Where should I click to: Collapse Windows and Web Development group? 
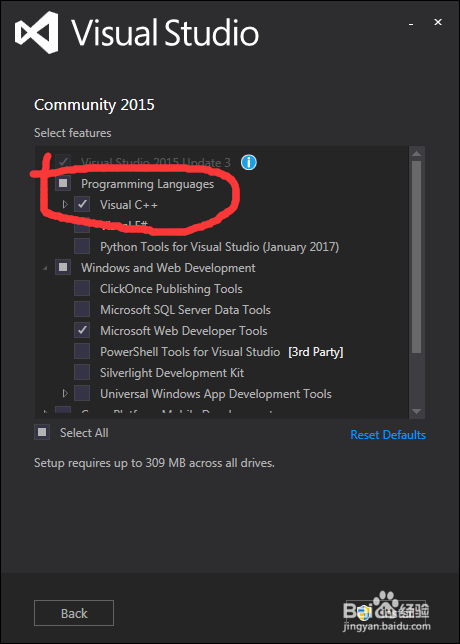[45, 268]
